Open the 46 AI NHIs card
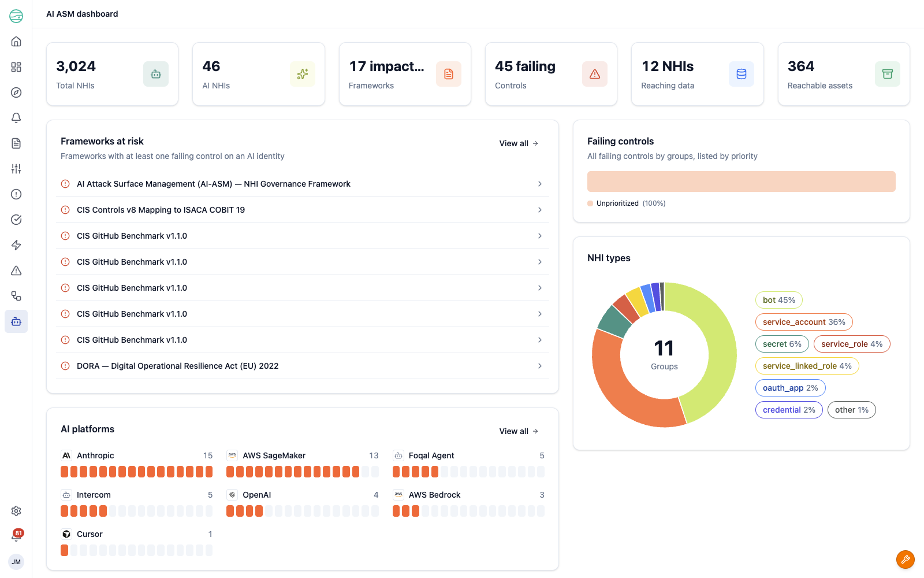This screenshot has width=924, height=578. click(258, 74)
